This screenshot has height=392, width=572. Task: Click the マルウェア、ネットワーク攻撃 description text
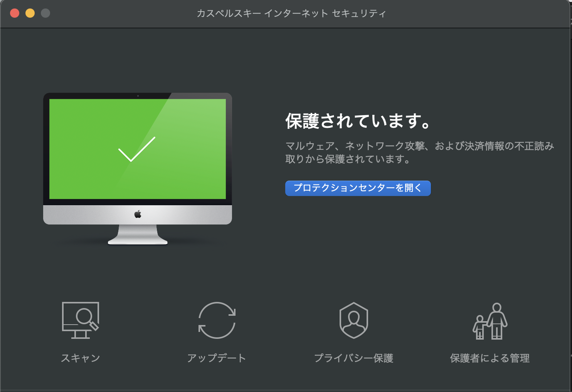click(419, 152)
